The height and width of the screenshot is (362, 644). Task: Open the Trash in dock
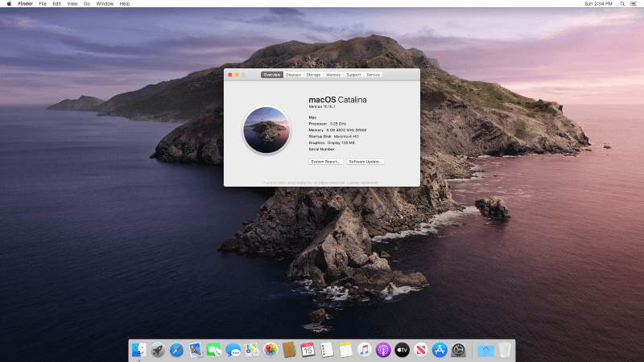(x=505, y=350)
